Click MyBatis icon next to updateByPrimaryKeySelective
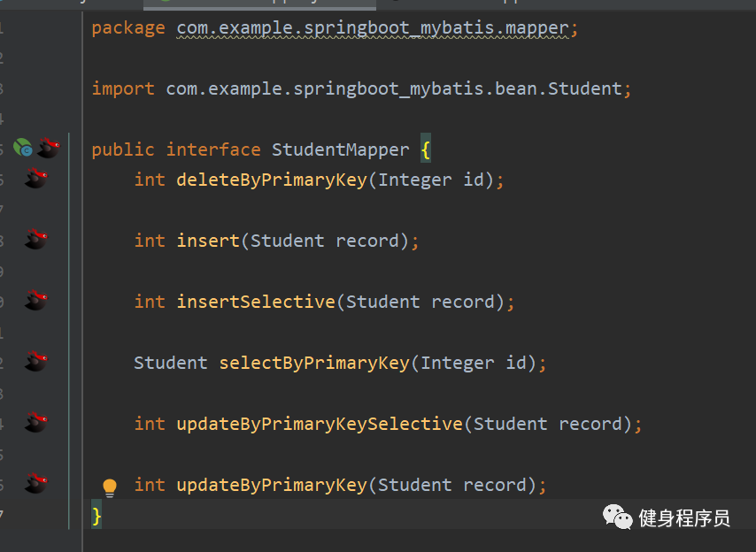Screen dimensions: 756x552 click(35, 423)
